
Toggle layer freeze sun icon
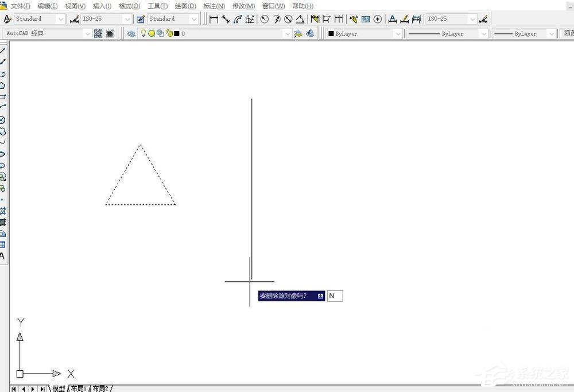[x=151, y=34]
